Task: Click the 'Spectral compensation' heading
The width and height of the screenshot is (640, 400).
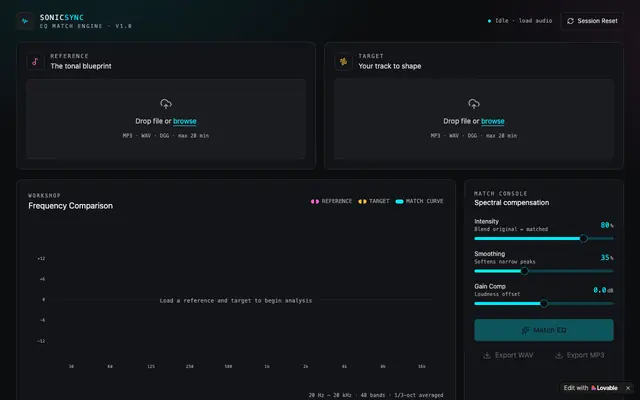Action: pyautogui.click(x=511, y=203)
